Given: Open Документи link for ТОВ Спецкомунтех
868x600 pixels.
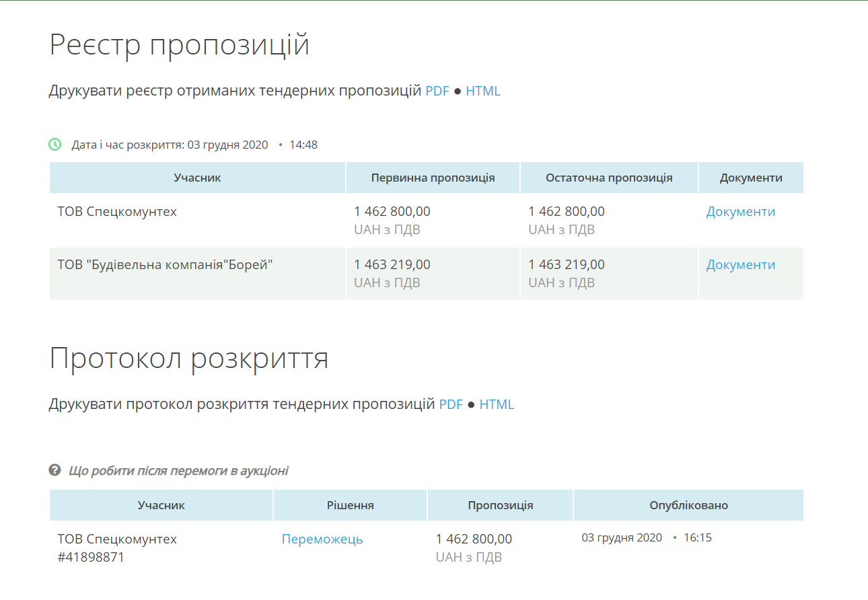Looking at the screenshot, I should coord(740,212).
